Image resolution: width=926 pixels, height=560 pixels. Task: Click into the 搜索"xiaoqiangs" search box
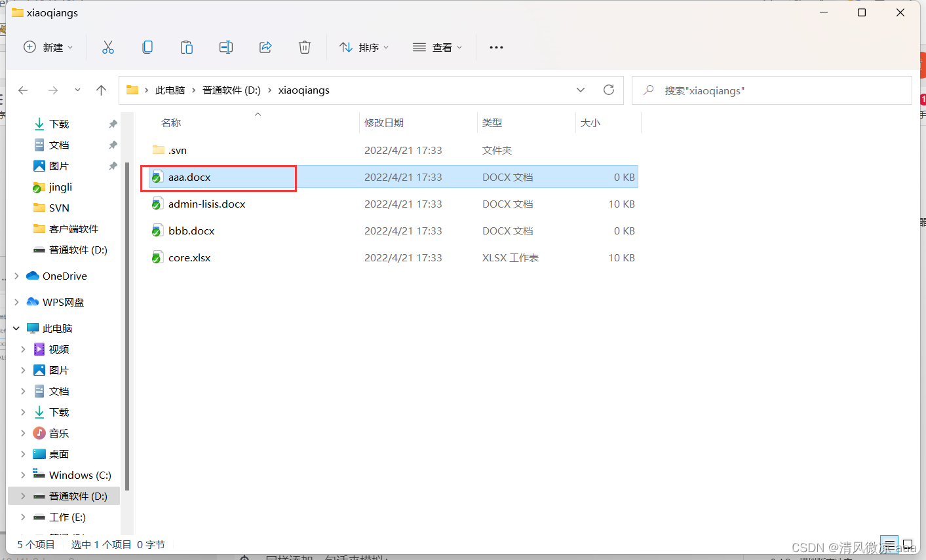coord(772,90)
